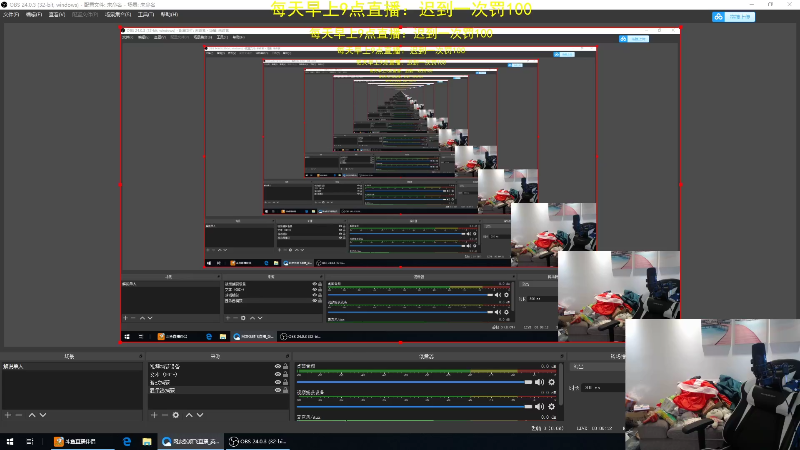Move selected source down in Sources
800x450 pixels.
click(x=200, y=415)
